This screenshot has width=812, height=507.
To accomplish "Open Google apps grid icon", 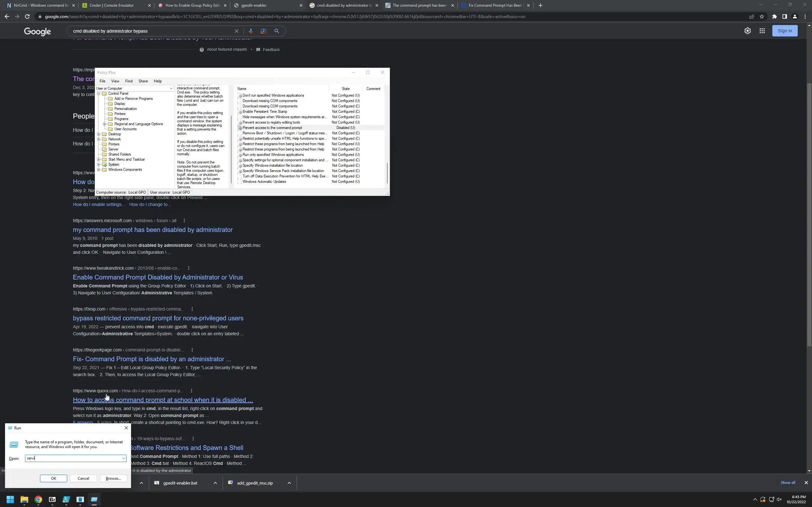I will coord(762,31).
